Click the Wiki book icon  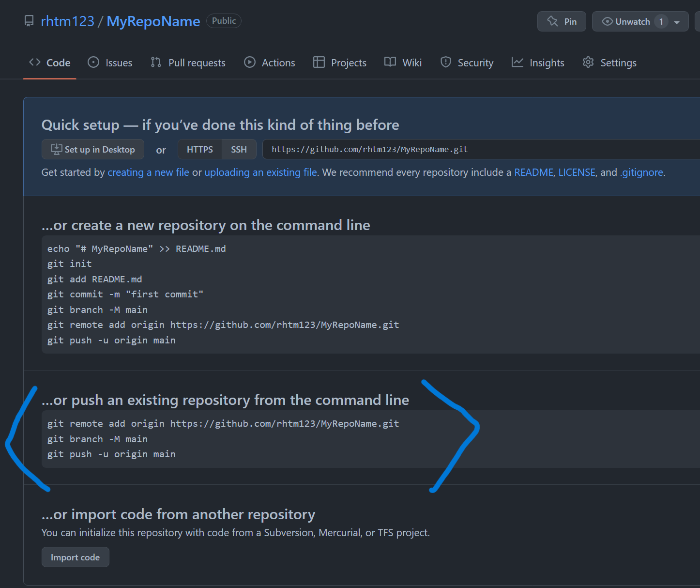390,62
